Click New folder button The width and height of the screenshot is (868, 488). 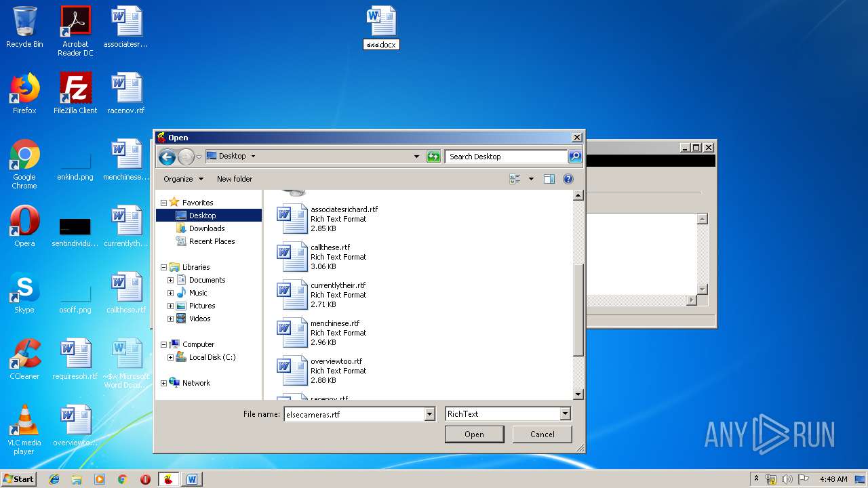pyautogui.click(x=235, y=179)
